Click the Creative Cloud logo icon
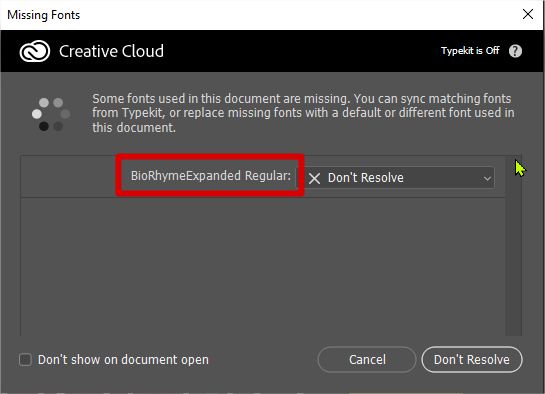Viewport: 545px width, 394px height. (35, 51)
